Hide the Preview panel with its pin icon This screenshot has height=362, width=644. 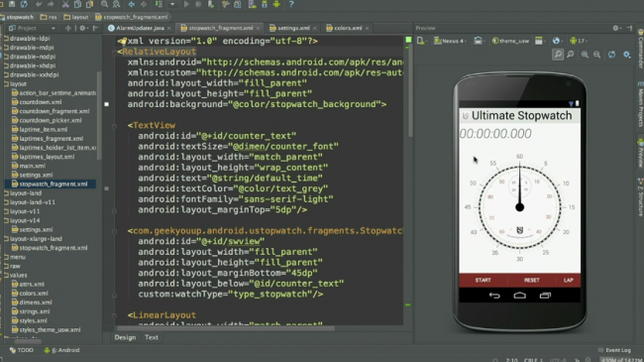click(x=629, y=28)
